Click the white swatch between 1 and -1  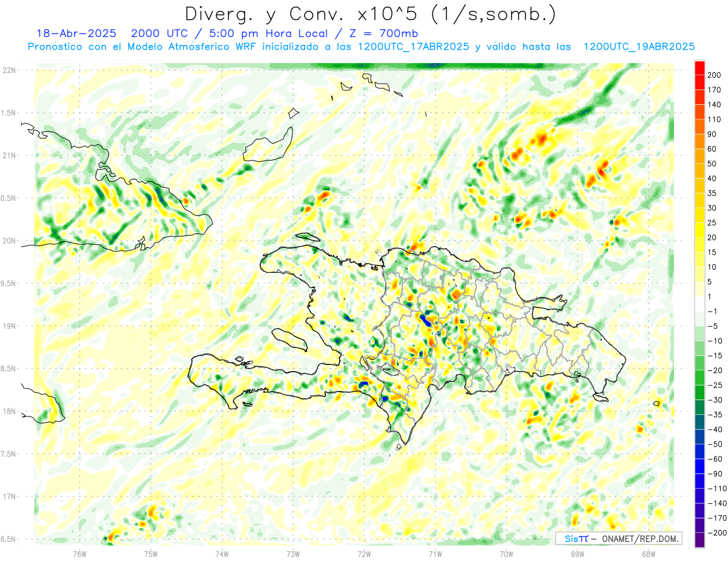[699, 304]
